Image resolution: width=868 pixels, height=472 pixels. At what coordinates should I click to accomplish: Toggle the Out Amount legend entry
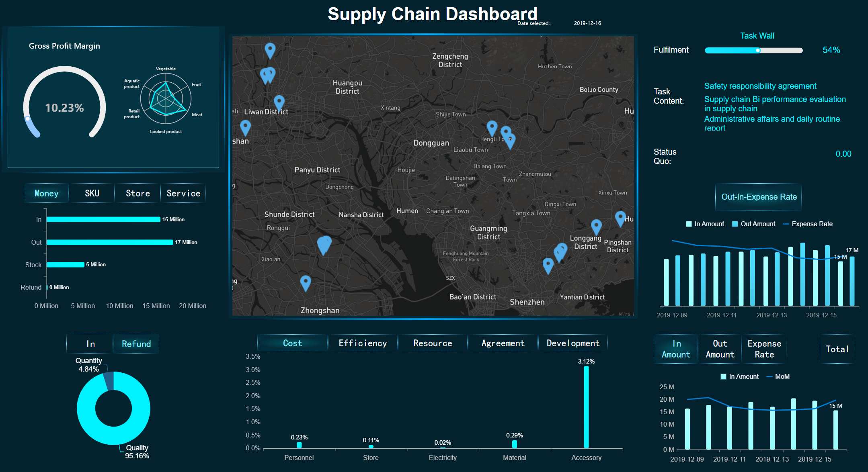click(753, 224)
